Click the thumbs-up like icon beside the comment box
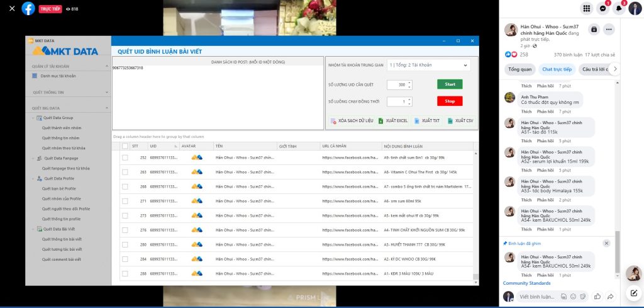 tap(597, 296)
